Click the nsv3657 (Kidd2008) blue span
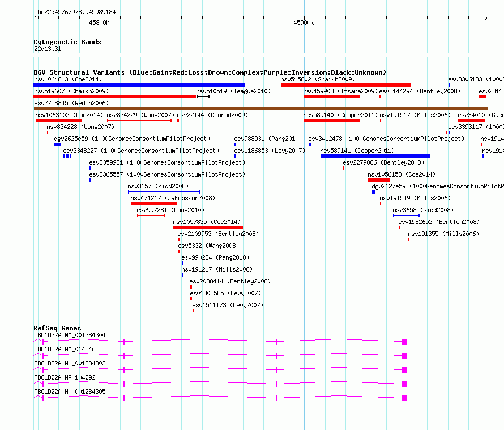The image size is (504, 430). click(x=164, y=192)
